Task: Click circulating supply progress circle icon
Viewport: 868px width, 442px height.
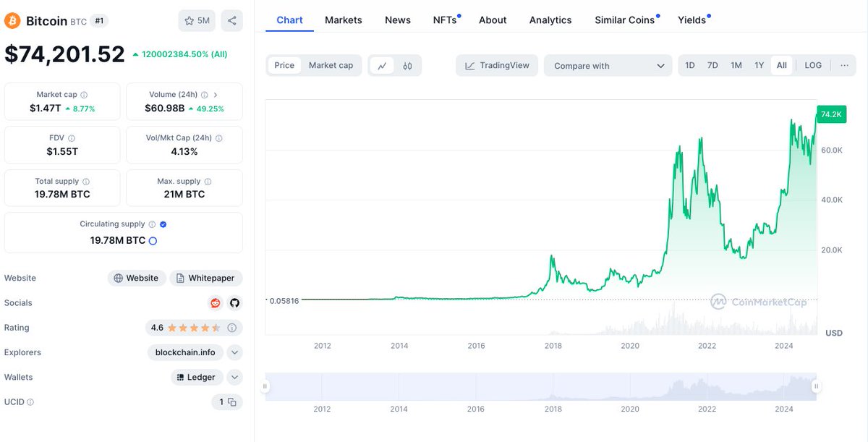Action: click(x=153, y=241)
